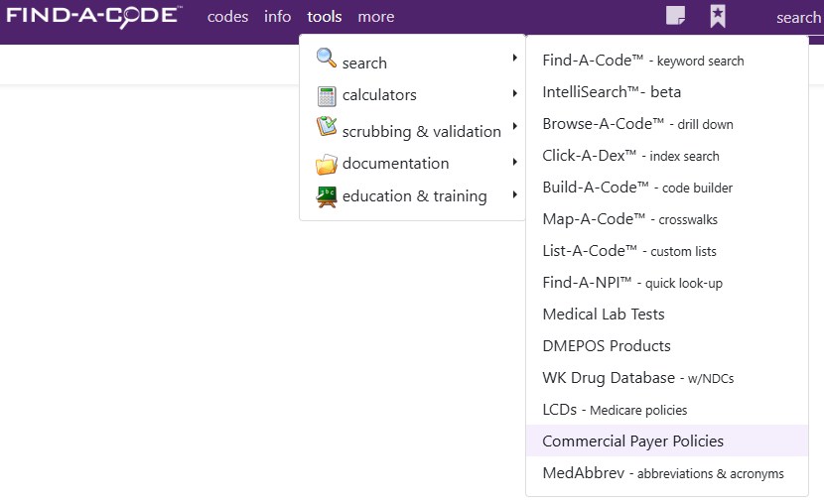Click the search field in header
Image resolution: width=824 pixels, height=504 pixels.
[799, 17]
